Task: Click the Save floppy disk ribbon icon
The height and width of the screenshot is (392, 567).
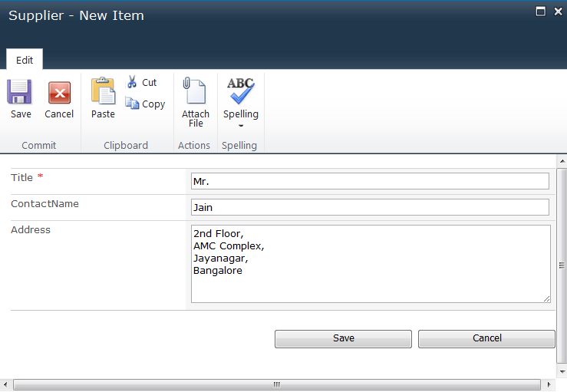Action: point(19,91)
